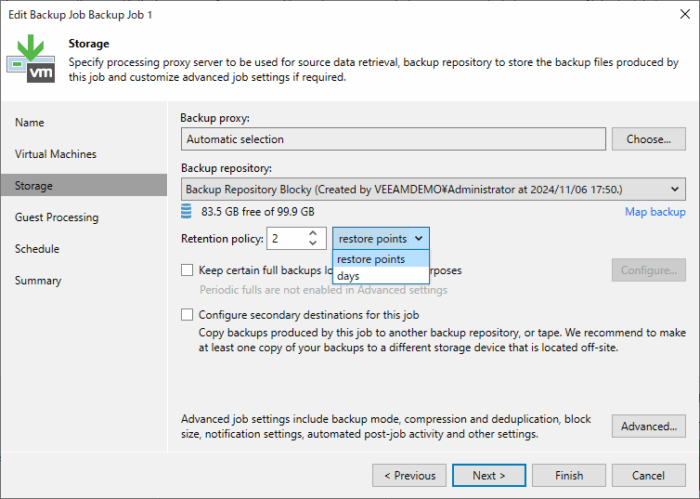The width and height of the screenshot is (700, 499).
Task: Click the repository disk storage icon
Action: 186,211
